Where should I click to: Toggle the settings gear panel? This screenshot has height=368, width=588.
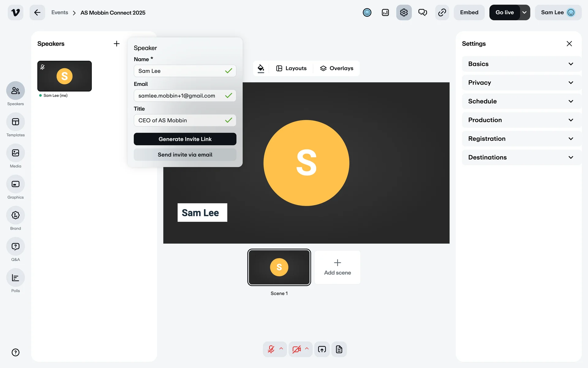(x=404, y=13)
